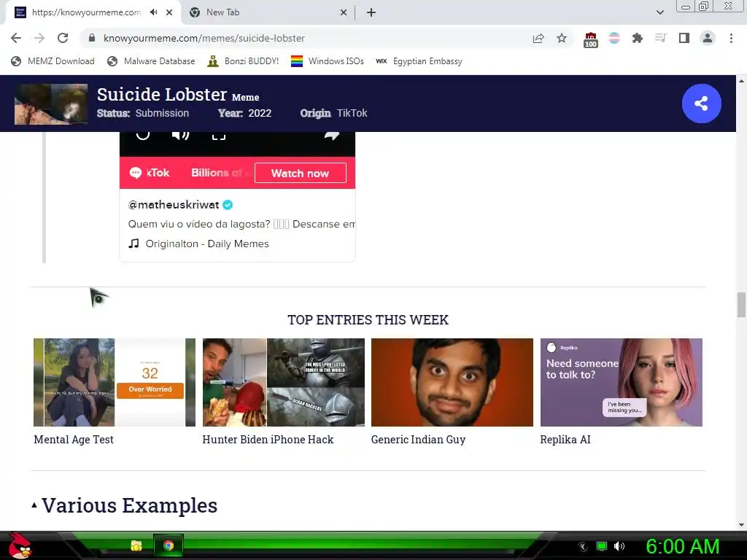
Task: Open the media control playlist icon
Action: [x=661, y=38]
